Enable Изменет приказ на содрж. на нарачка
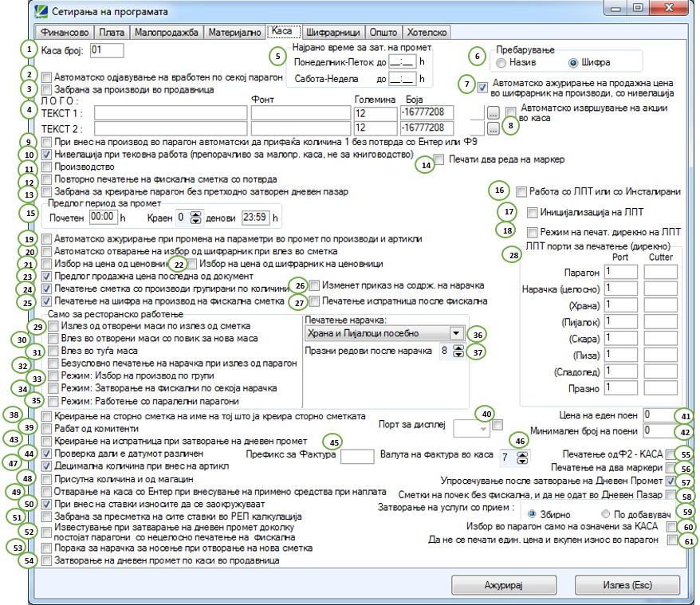 tap(315, 285)
